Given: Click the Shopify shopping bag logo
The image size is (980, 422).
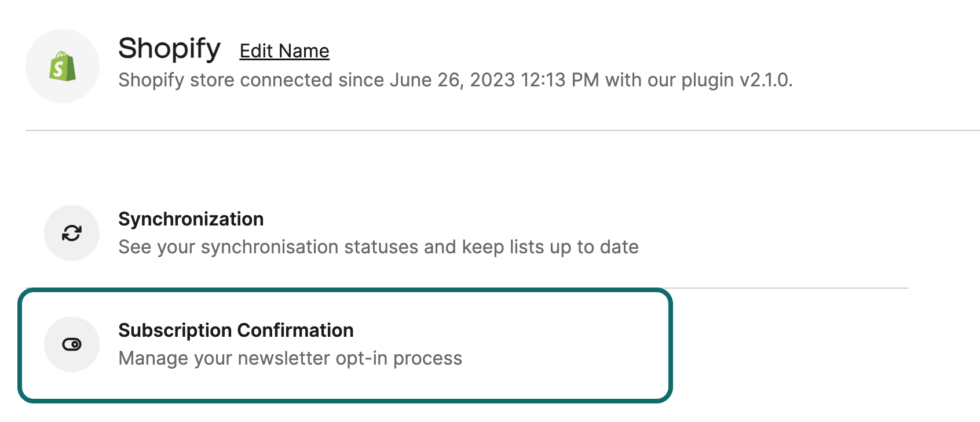Looking at the screenshot, I should click(x=63, y=66).
